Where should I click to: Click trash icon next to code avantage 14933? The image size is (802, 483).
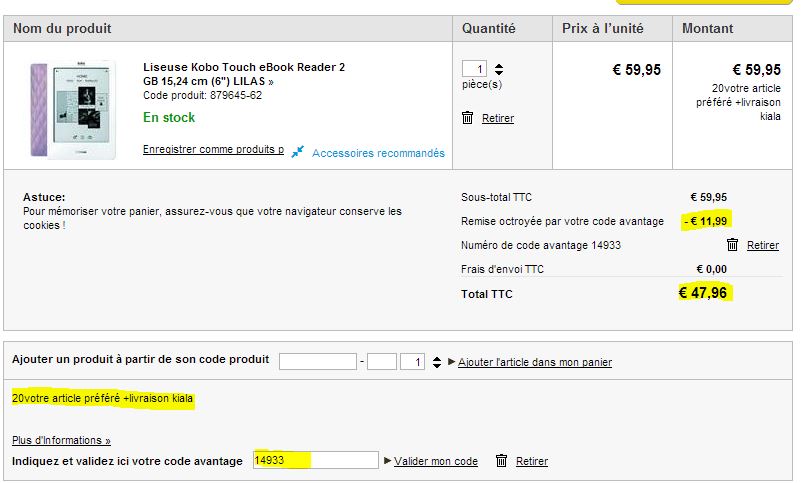(733, 245)
